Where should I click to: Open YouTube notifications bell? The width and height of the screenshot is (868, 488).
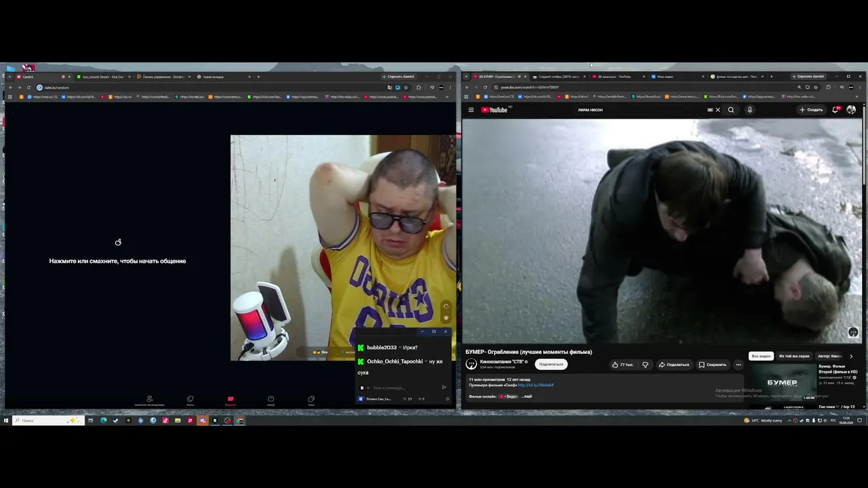coord(836,110)
